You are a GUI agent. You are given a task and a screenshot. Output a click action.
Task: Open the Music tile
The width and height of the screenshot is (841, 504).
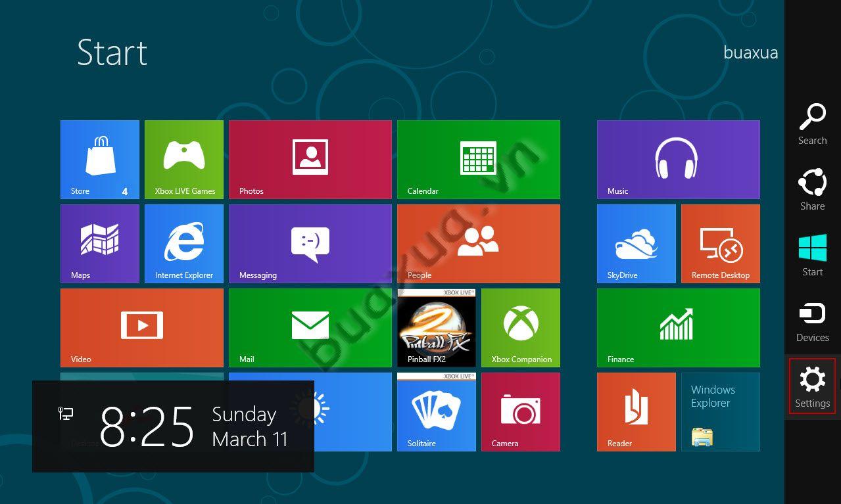point(679,160)
